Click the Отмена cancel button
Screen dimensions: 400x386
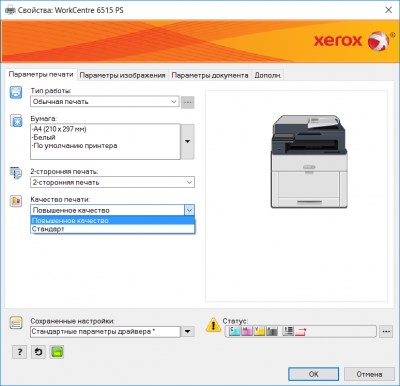tap(369, 374)
